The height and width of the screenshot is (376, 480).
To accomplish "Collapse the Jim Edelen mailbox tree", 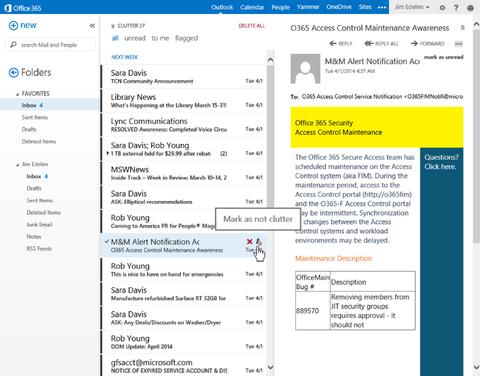I will [x=18, y=165].
